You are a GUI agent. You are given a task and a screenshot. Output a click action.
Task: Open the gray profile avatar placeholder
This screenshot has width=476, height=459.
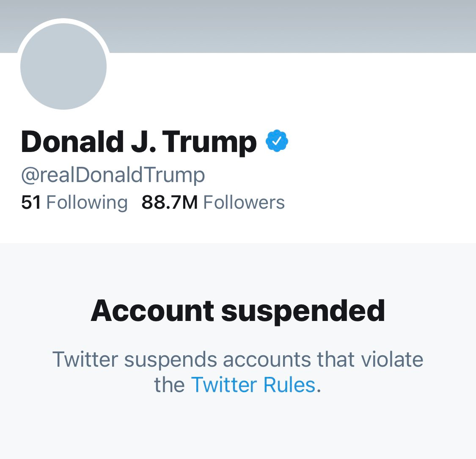point(63,66)
